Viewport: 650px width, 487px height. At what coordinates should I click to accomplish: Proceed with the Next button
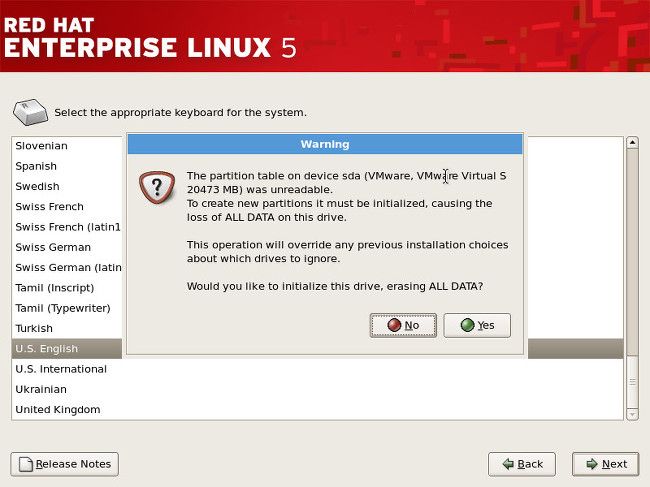click(606, 464)
